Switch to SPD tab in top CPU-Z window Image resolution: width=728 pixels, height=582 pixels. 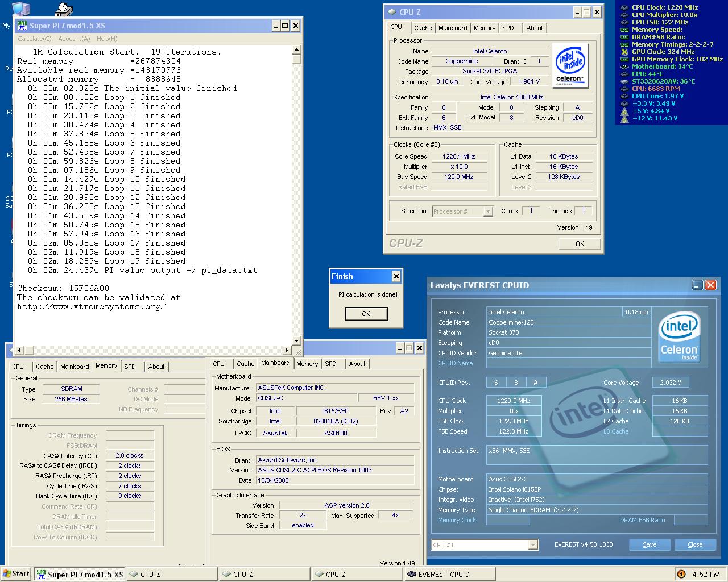pyautogui.click(x=508, y=28)
